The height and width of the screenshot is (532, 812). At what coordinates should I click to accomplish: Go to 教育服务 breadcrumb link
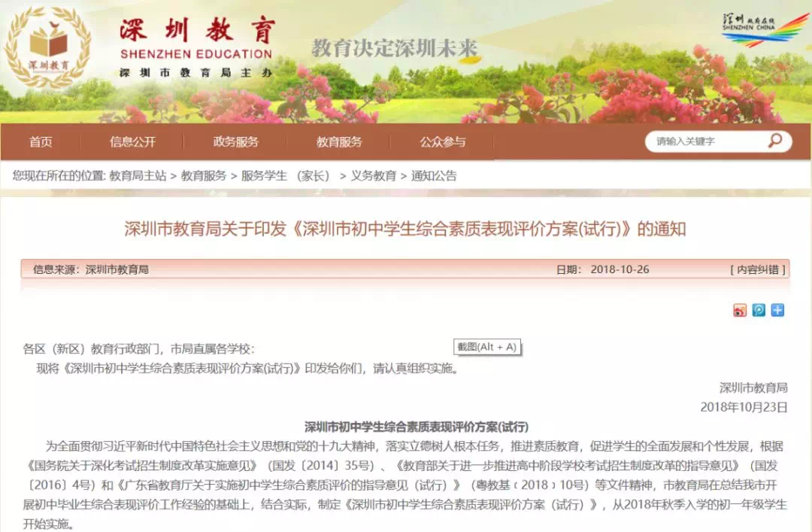204,176
